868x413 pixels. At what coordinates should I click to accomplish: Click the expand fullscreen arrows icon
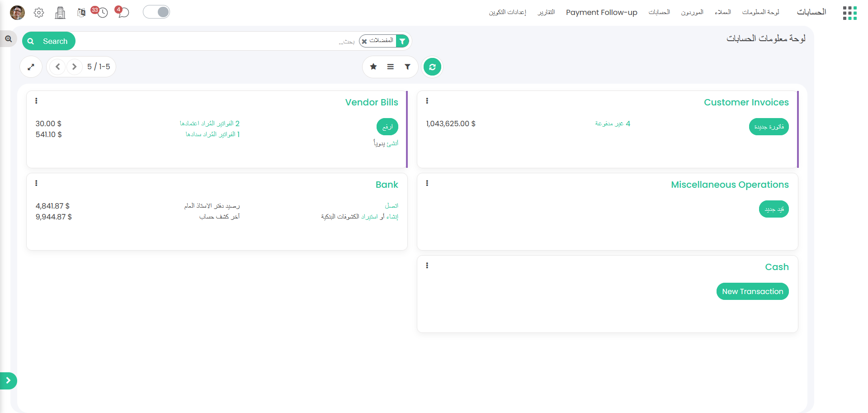[x=31, y=67]
